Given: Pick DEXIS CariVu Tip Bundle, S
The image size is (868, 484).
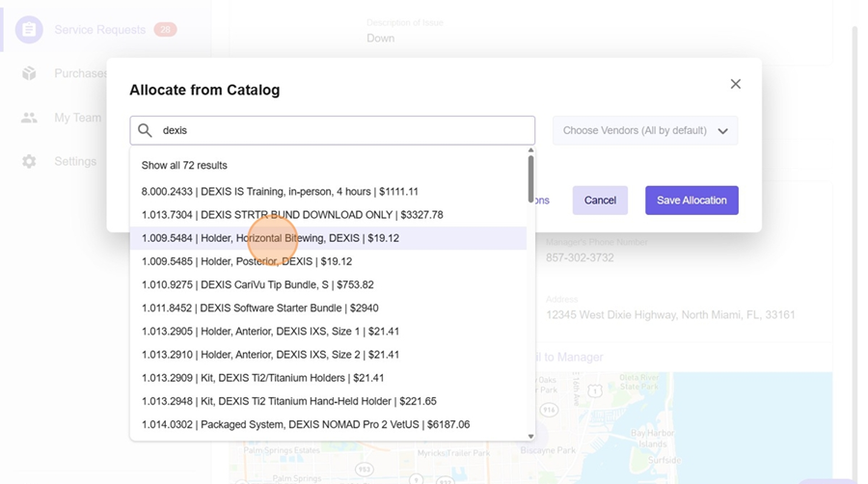Looking at the screenshot, I should (258, 285).
